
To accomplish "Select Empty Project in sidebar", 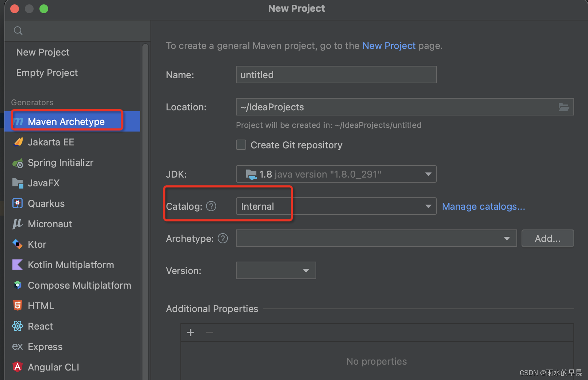I will tap(47, 73).
